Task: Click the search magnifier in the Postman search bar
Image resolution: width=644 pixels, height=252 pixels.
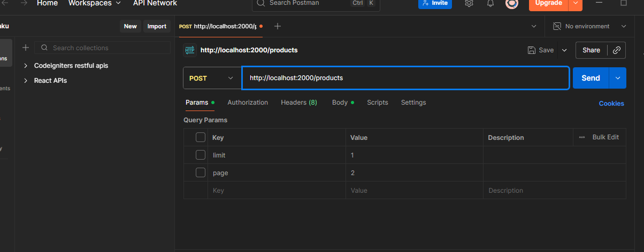Action: coord(261,3)
